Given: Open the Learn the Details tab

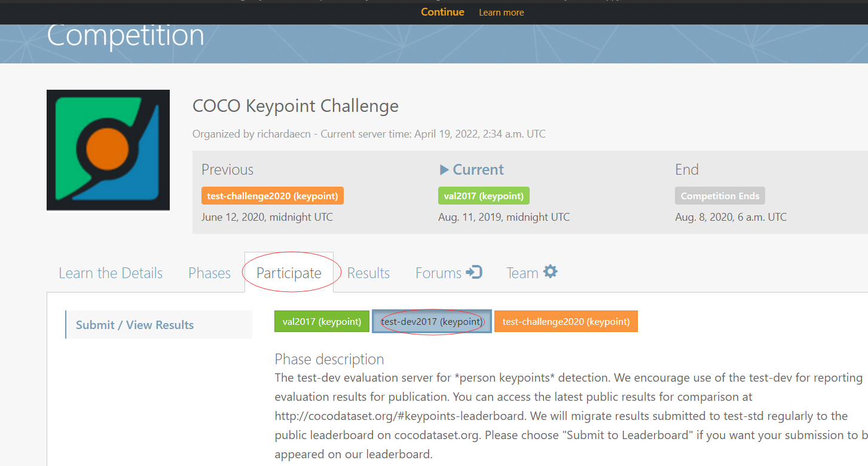Looking at the screenshot, I should pos(110,272).
